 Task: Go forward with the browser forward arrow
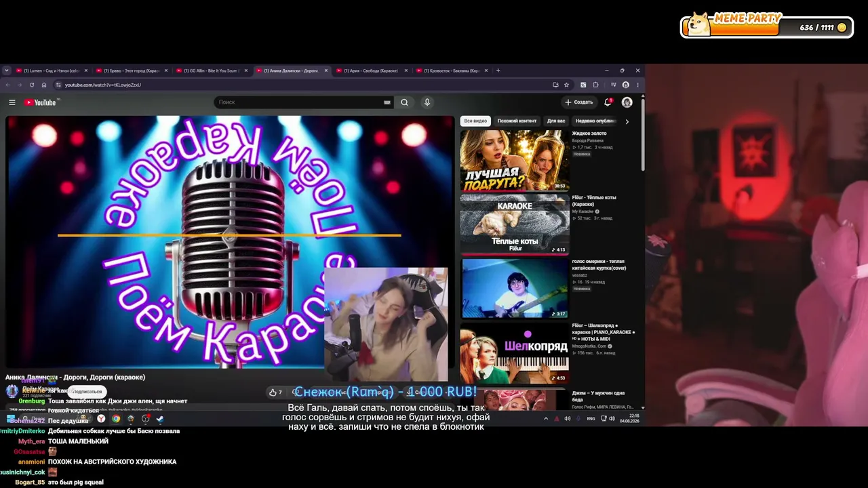20,85
